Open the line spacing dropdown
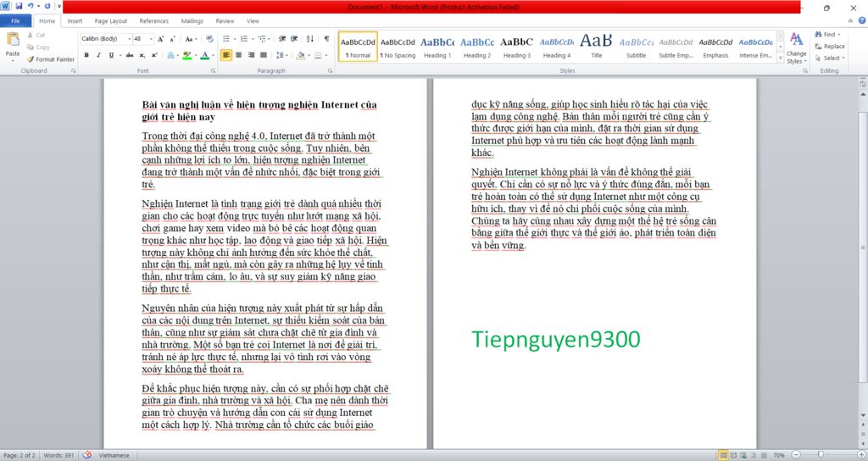The image size is (868, 461). pos(285,55)
